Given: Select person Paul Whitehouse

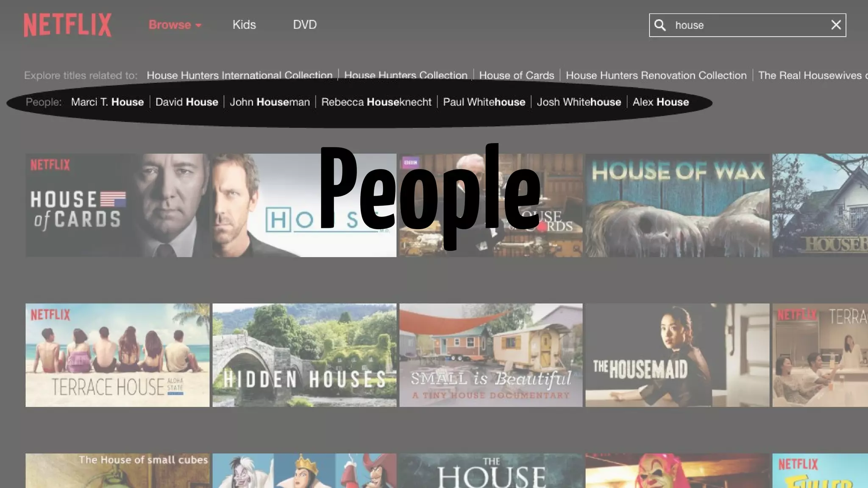Looking at the screenshot, I should (484, 102).
